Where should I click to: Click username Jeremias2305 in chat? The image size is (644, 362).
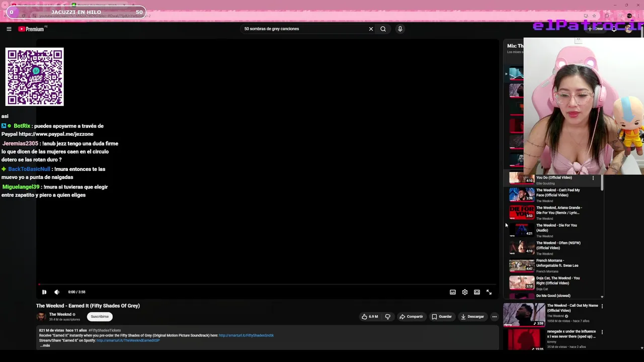click(20, 144)
